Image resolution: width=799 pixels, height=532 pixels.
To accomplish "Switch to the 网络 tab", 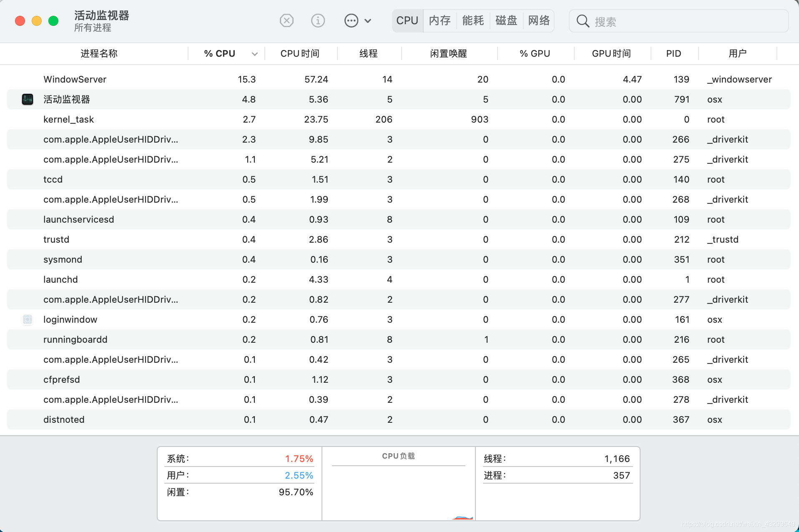I will [539, 20].
